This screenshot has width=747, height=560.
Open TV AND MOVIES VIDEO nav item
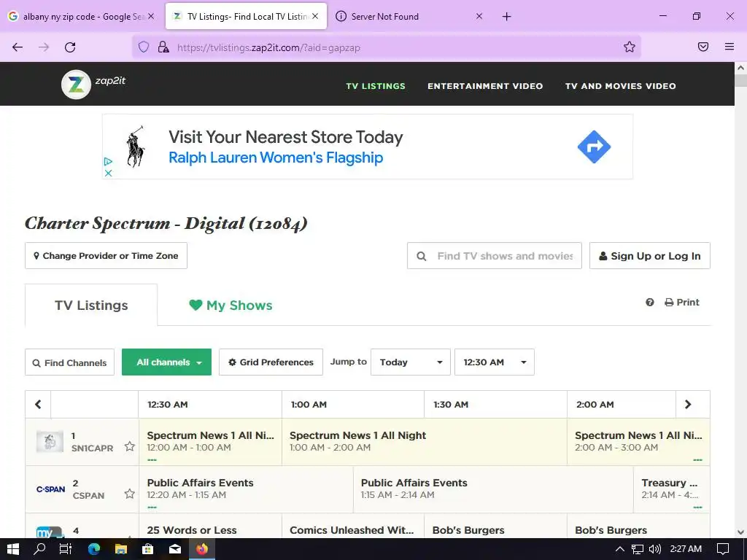pyautogui.click(x=620, y=86)
